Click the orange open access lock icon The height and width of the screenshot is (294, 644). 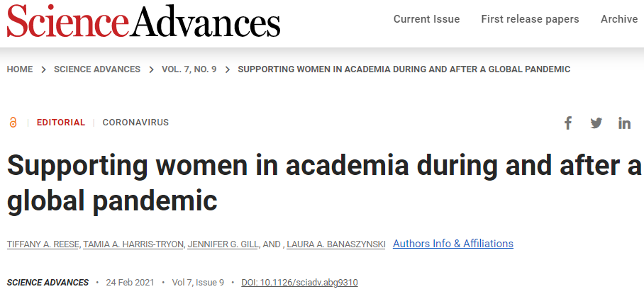point(13,122)
